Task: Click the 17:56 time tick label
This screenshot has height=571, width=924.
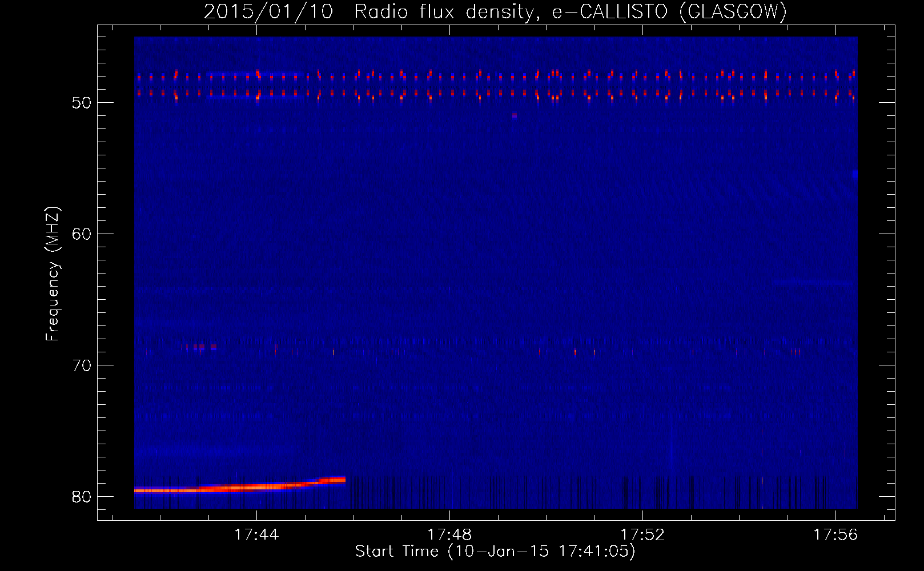Action: (836, 534)
